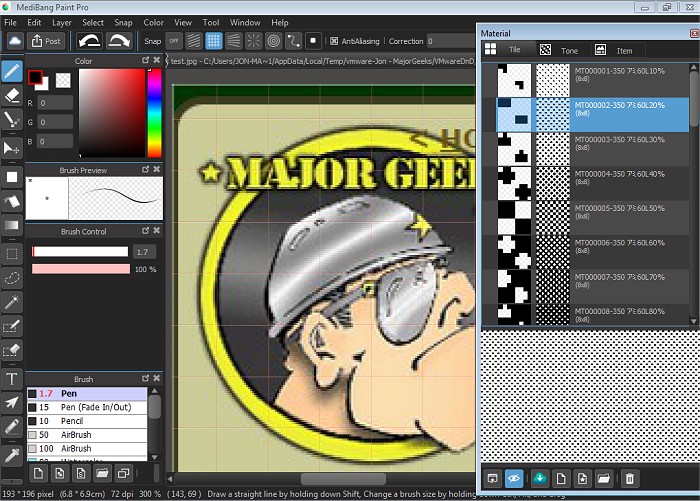Viewport: 700px width, 501px height.
Task: Select the Lasso selection tool
Action: point(12,278)
